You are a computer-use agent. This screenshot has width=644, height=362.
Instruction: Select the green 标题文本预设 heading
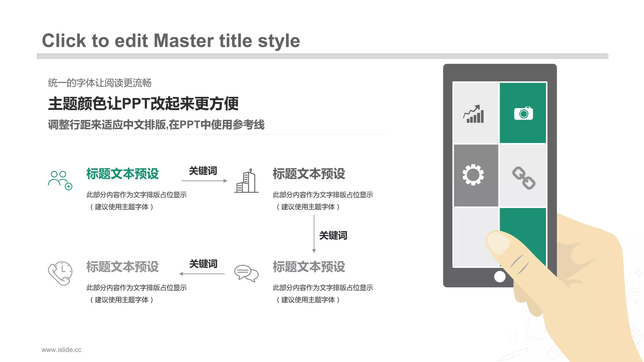click(122, 174)
